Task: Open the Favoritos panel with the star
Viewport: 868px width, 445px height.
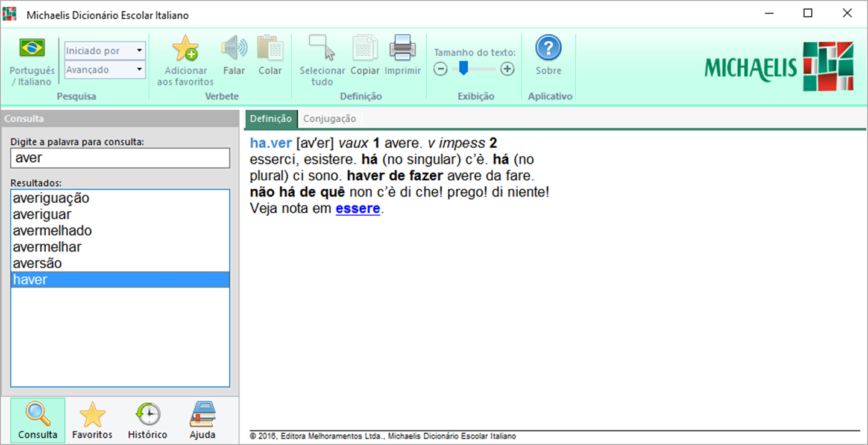Action: [x=92, y=415]
